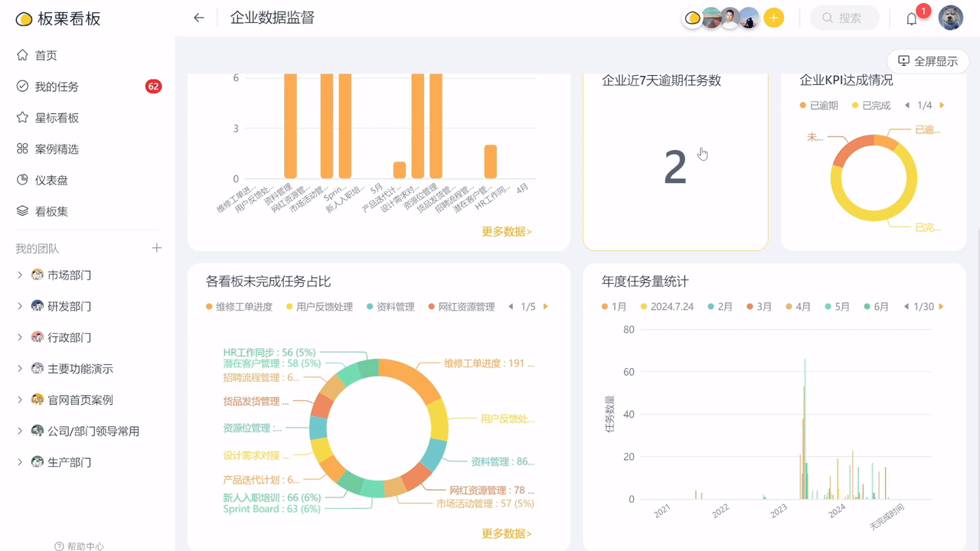
Task: Expand the 行政部门 team tree
Action: point(20,337)
